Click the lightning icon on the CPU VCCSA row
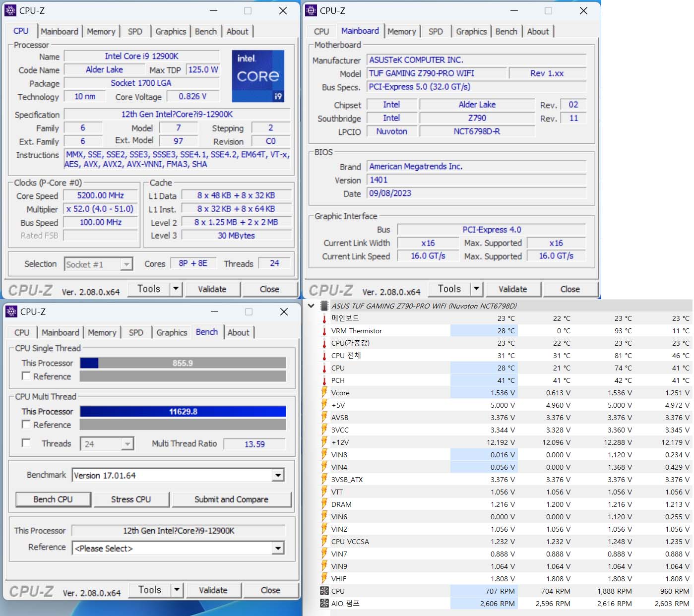This screenshot has height=616, width=694. point(324,541)
